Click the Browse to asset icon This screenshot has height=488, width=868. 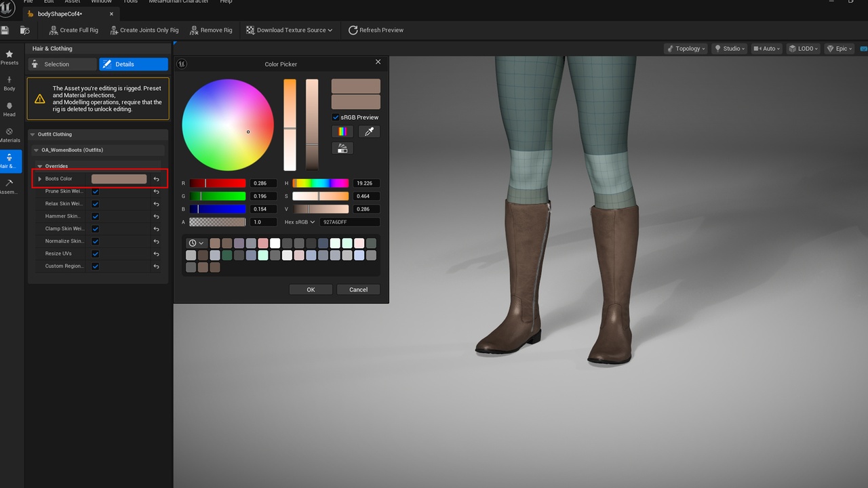(25, 30)
